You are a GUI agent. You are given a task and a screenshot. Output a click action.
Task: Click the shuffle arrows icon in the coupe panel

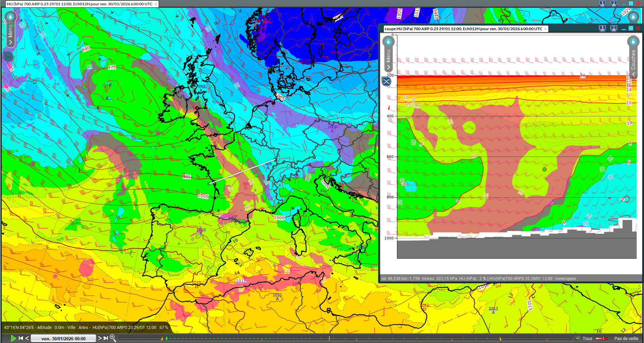click(386, 81)
